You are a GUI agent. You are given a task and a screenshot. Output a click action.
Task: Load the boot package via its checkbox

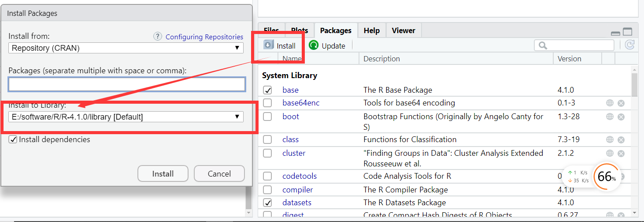pos(267,117)
